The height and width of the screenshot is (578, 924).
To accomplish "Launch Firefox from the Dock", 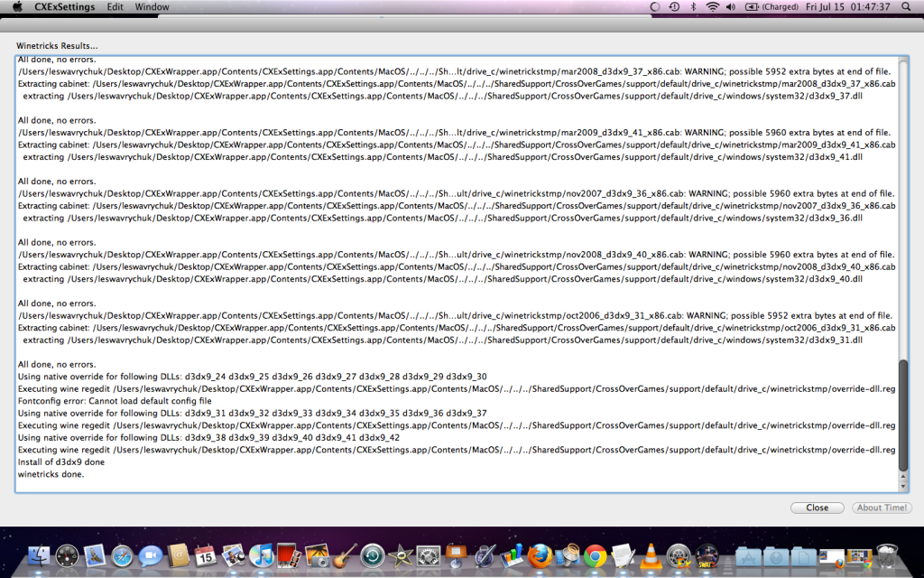I will click(540, 556).
